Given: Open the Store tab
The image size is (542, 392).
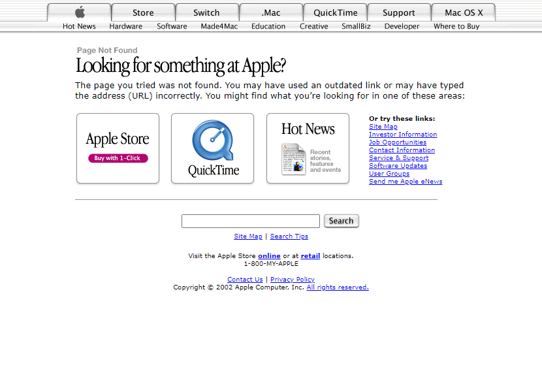Looking at the screenshot, I should pos(143,12).
